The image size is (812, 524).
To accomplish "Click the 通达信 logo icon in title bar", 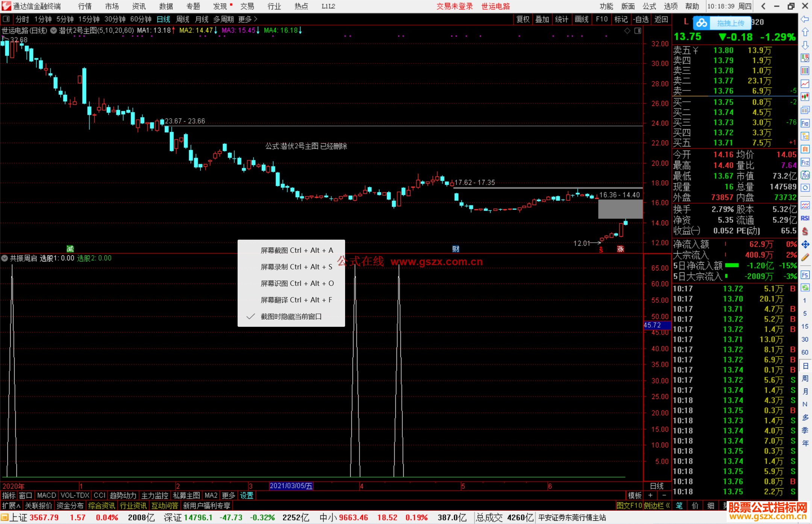I will 6,6.
